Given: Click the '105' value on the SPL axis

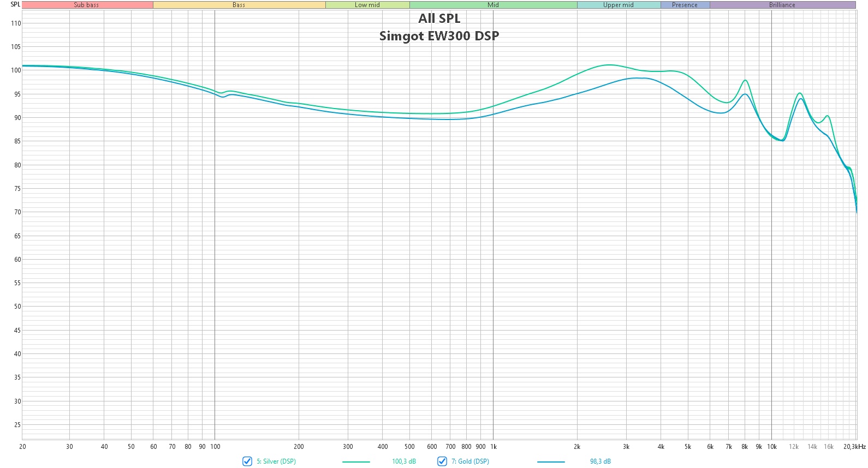Looking at the screenshot, I should [16, 47].
